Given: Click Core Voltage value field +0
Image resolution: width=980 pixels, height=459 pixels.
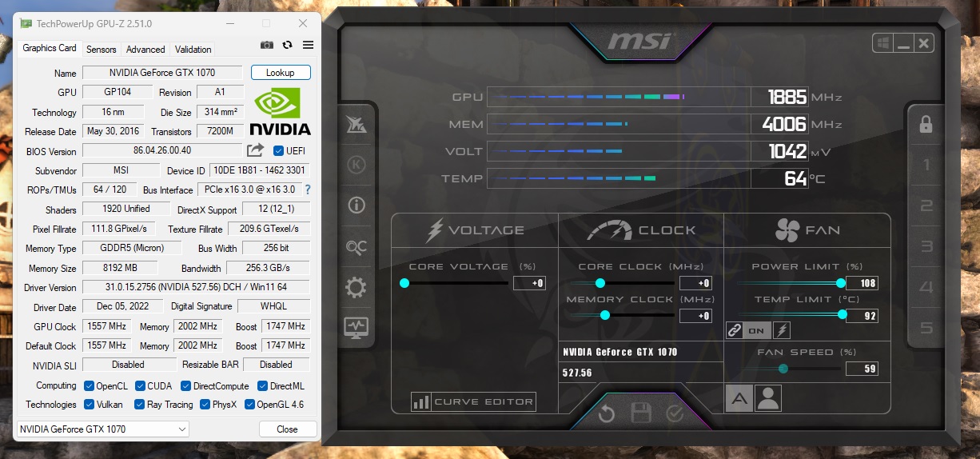Looking at the screenshot, I should point(529,283).
